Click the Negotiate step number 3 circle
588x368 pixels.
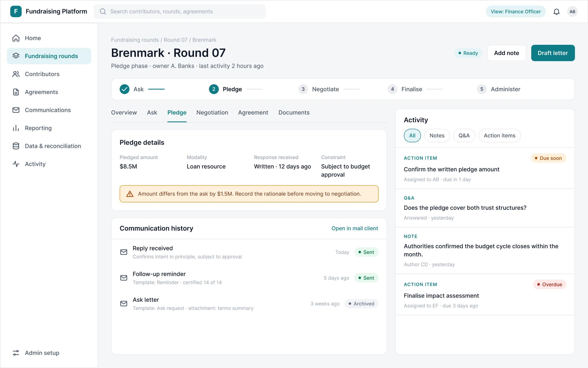point(303,89)
